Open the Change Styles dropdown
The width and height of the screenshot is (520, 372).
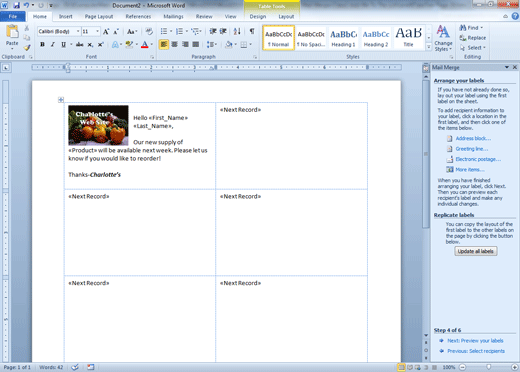click(x=443, y=38)
